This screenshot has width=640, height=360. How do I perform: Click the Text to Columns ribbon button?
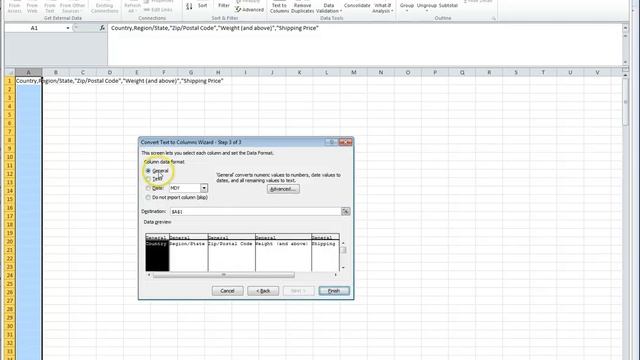pyautogui.click(x=279, y=7)
